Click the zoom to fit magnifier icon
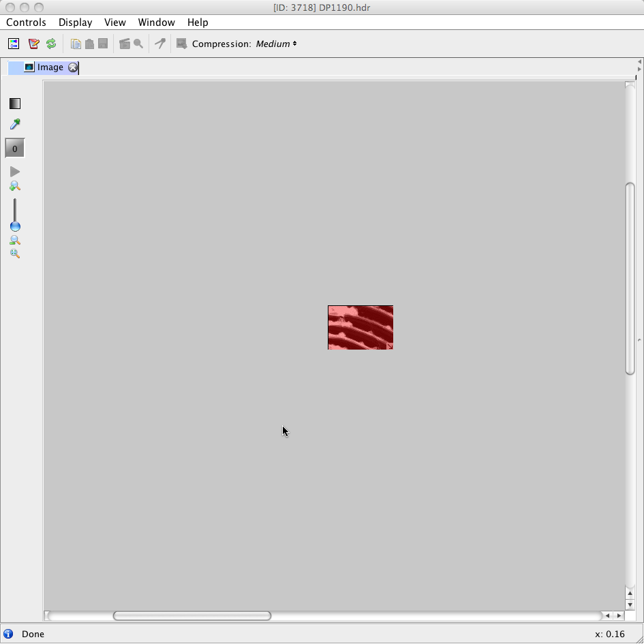Image resolution: width=644 pixels, height=644 pixels. [x=15, y=254]
